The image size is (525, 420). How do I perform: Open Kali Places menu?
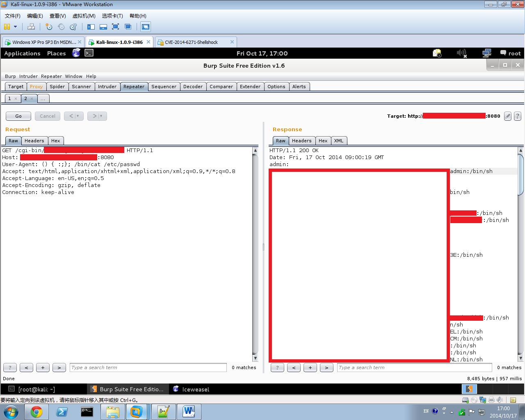(x=57, y=53)
